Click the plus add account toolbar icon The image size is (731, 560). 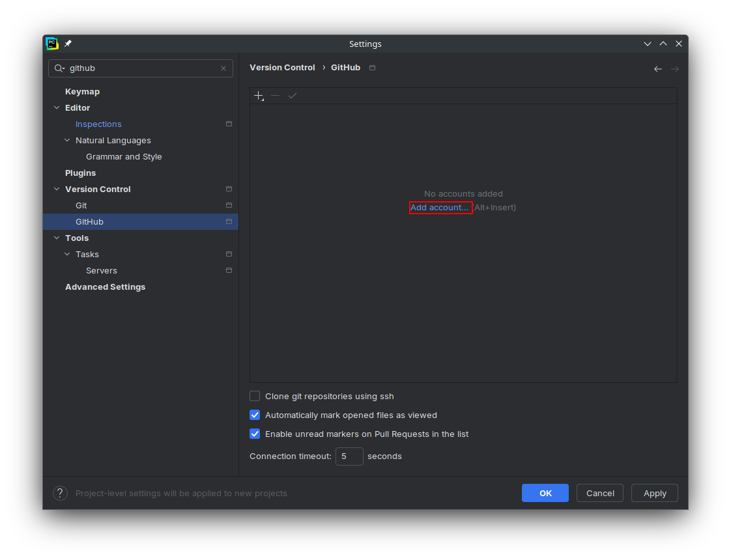259,96
